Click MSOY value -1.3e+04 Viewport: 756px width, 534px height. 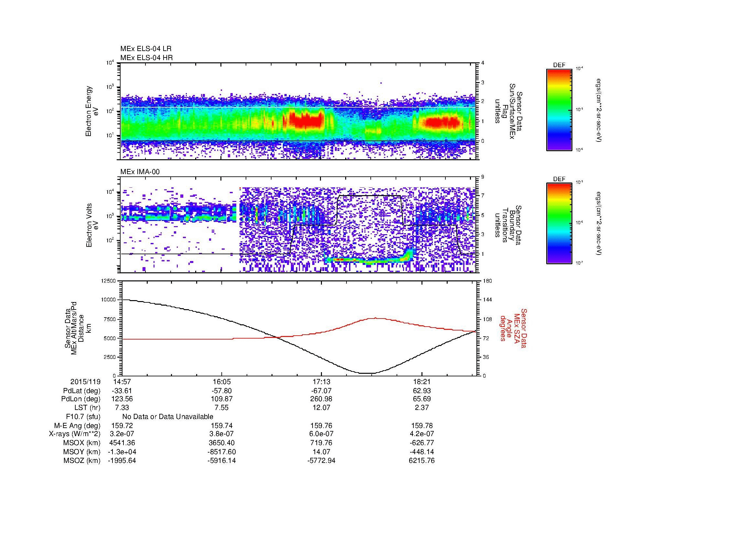(122, 452)
